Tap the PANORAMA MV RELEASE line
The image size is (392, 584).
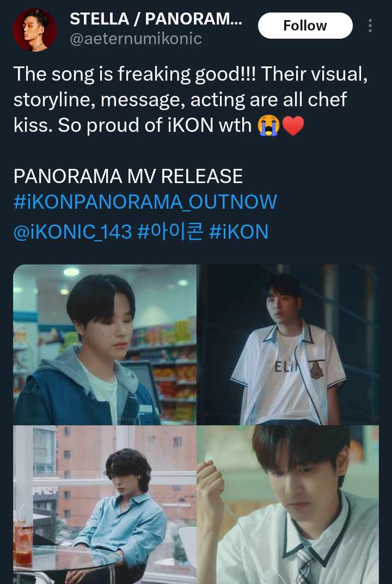[x=128, y=176]
